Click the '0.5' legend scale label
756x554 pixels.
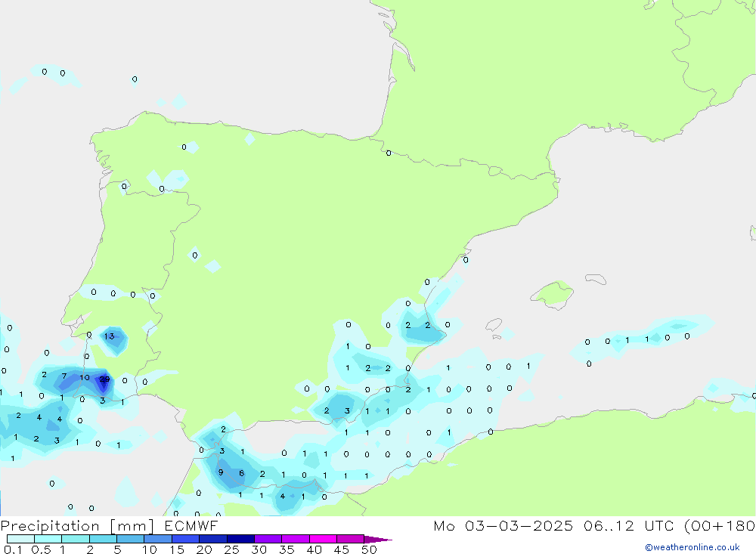[x=41, y=549]
